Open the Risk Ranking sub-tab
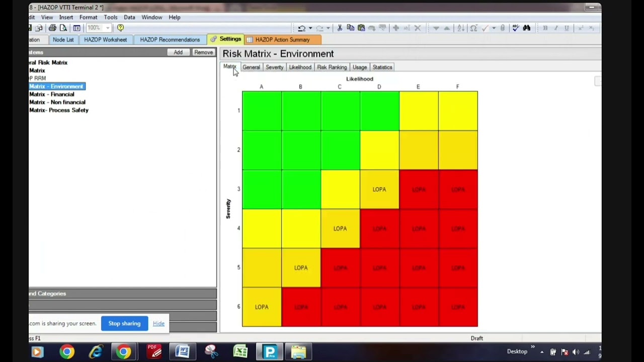The width and height of the screenshot is (644, 362). click(332, 67)
